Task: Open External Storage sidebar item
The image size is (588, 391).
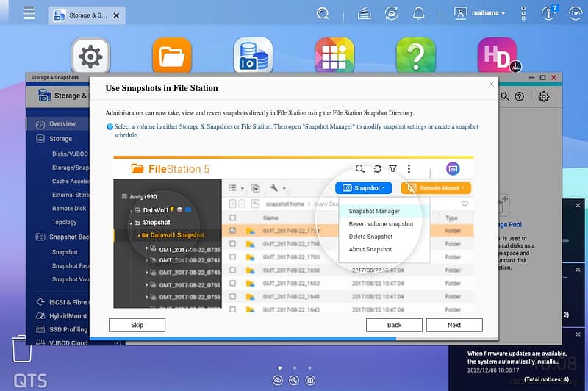Action: pyautogui.click(x=70, y=195)
